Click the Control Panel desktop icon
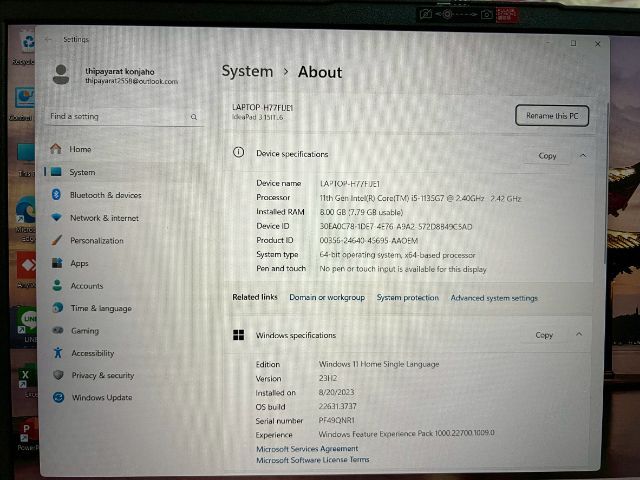 tap(22, 104)
